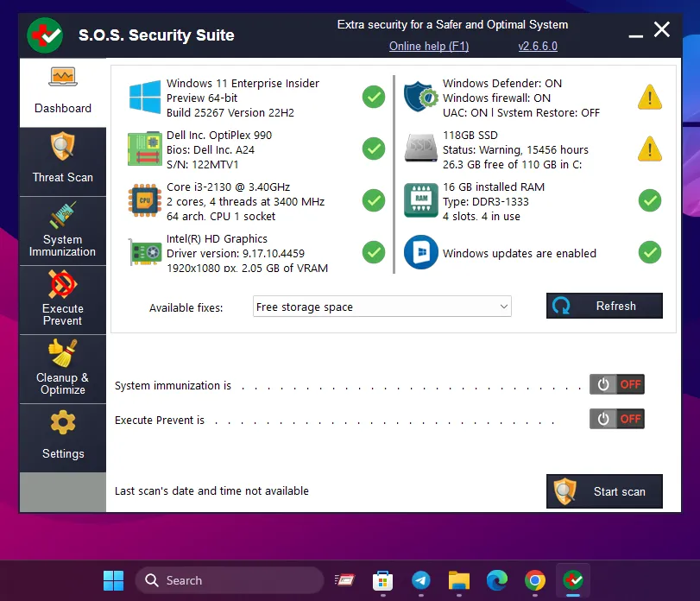Open Settings section

coord(63,438)
